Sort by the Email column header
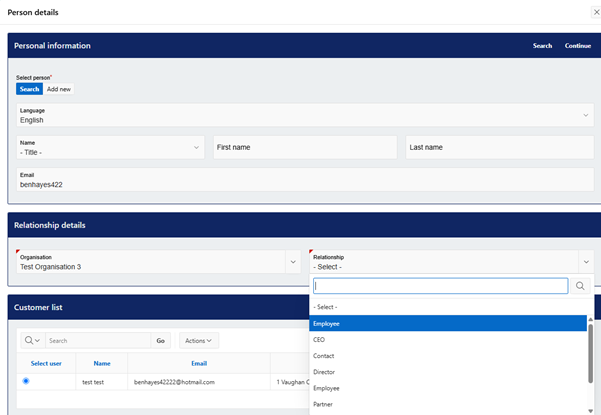 coord(199,363)
